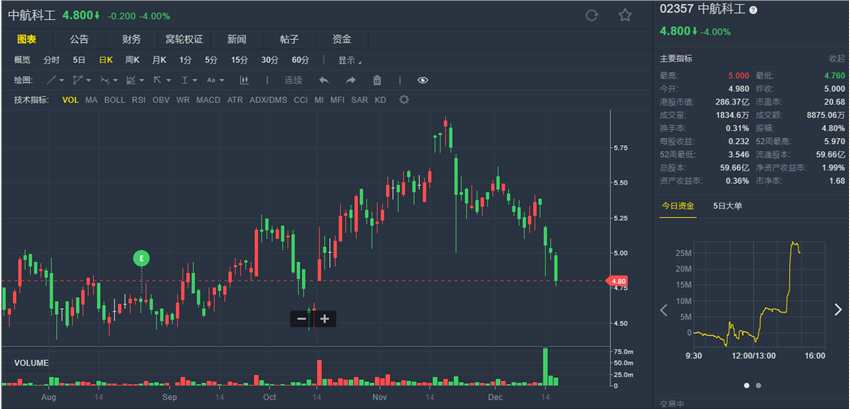Undo the last drawing action
The image size is (850, 409).
coord(324,80)
